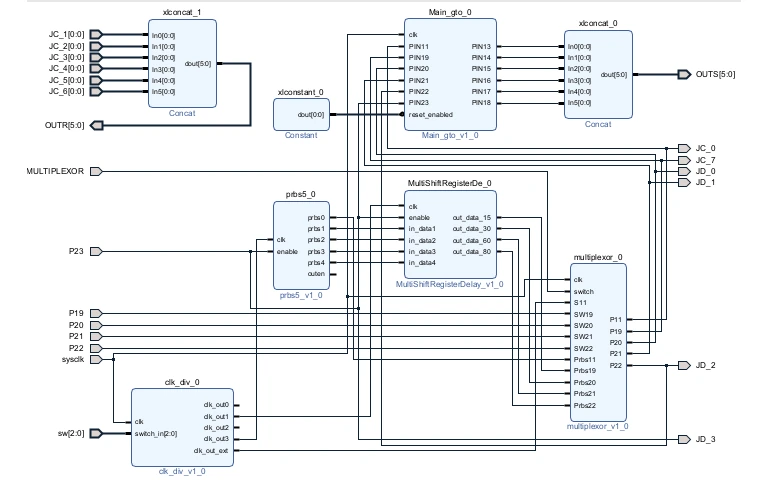Screen dimensions: 768x480
Task: Select the clk_div_0 block
Action: click(x=182, y=428)
